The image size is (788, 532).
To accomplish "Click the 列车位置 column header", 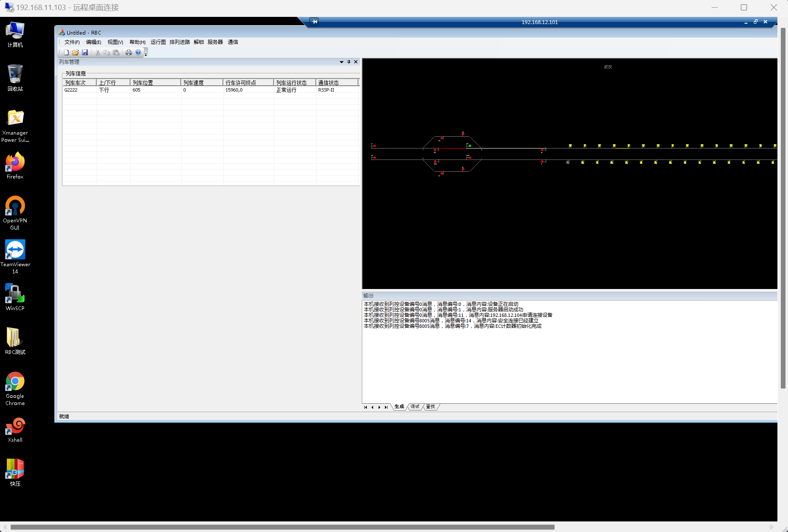I will pos(156,83).
